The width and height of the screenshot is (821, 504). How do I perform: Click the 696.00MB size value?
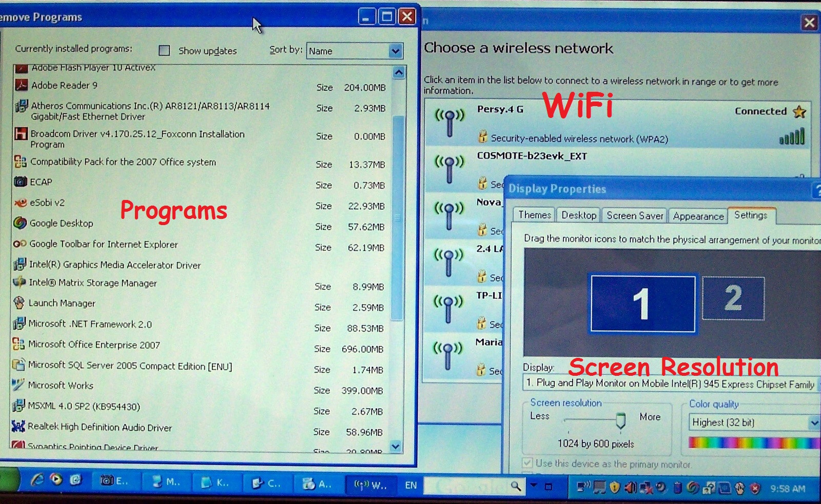point(362,349)
